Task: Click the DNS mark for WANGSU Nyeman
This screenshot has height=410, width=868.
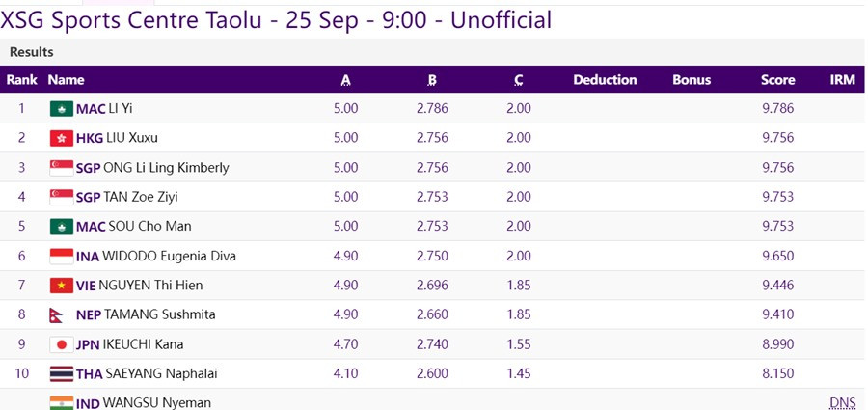Action: click(842, 402)
